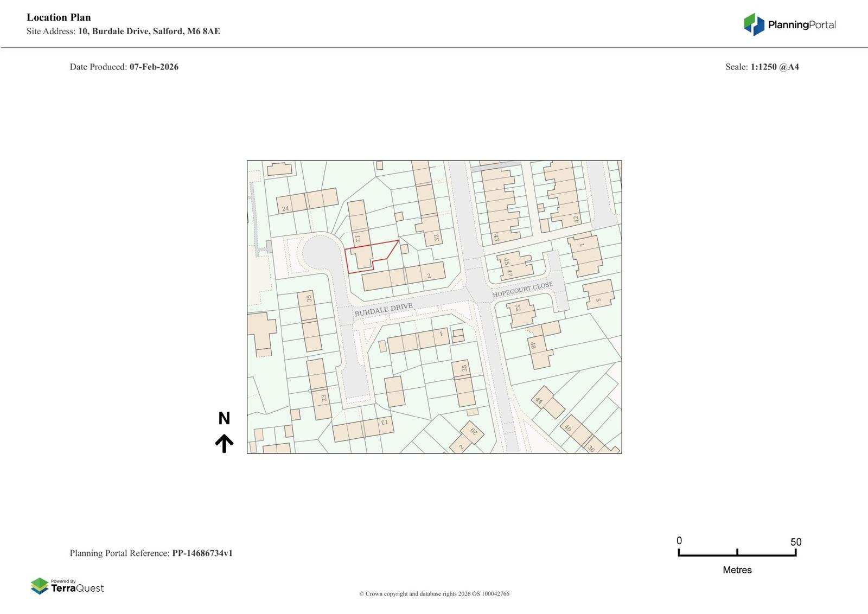Select building number 24 on map
This screenshot has height=614, width=868.
click(x=285, y=208)
